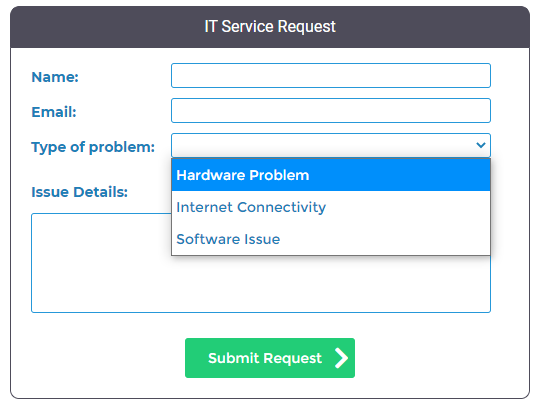Choose Internet Connectivity from the list

(331, 207)
